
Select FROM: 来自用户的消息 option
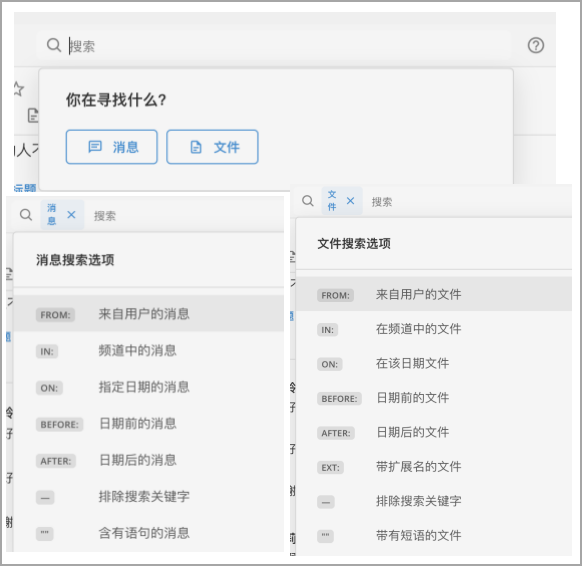[149, 314]
